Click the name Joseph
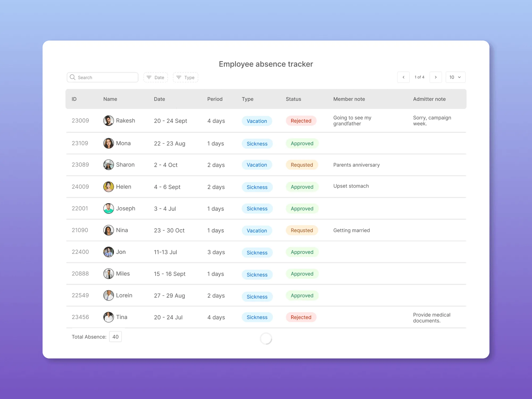Image resolution: width=532 pixels, height=399 pixels. tap(126, 209)
